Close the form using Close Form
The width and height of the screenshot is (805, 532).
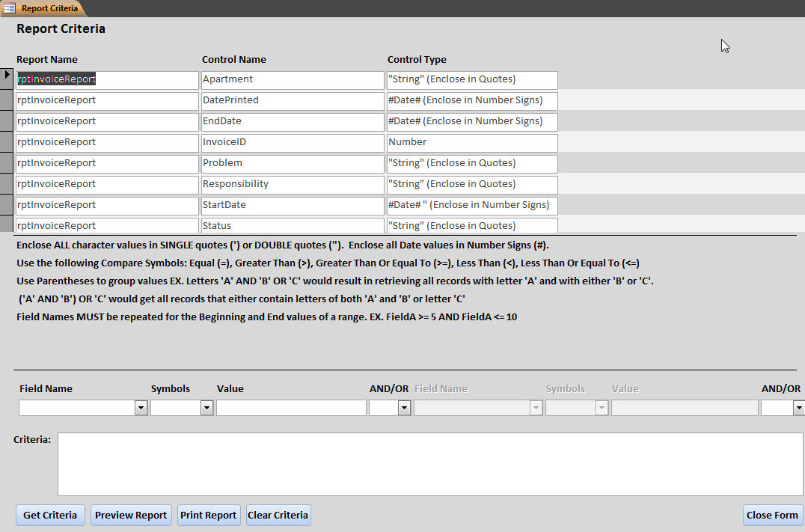pos(772,515)
